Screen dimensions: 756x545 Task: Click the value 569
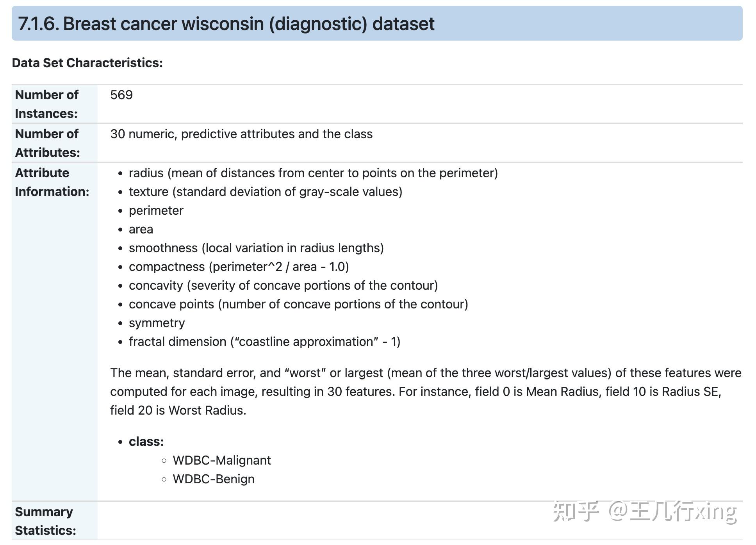point(121,95)
